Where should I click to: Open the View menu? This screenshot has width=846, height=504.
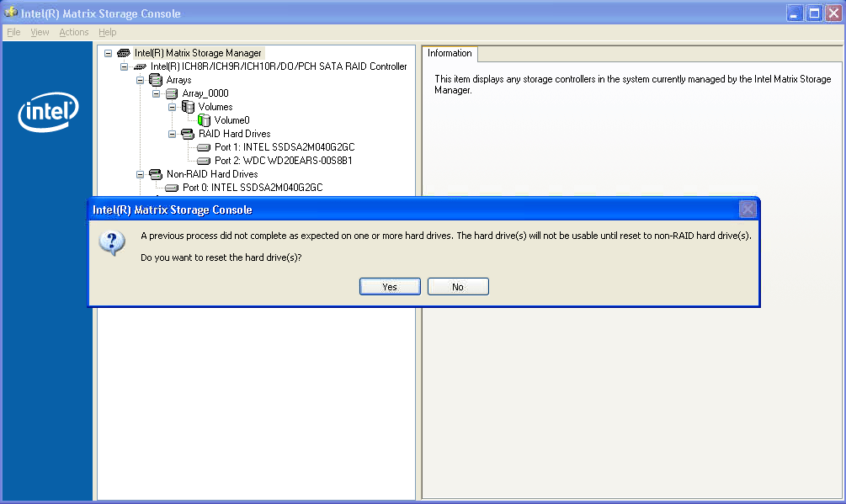pos(40,32)
